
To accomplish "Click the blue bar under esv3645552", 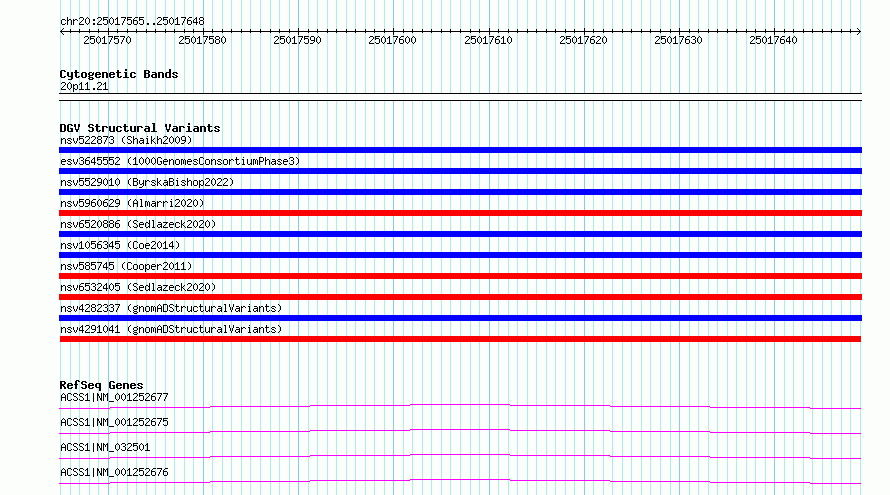I will 460,171.
